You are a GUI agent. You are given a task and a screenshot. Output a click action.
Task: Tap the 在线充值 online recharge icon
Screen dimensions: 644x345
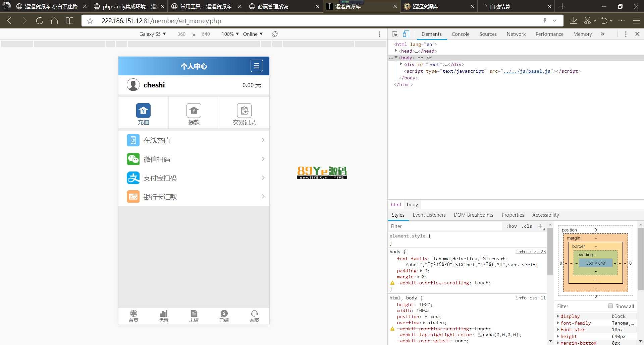tap(133, 140)
